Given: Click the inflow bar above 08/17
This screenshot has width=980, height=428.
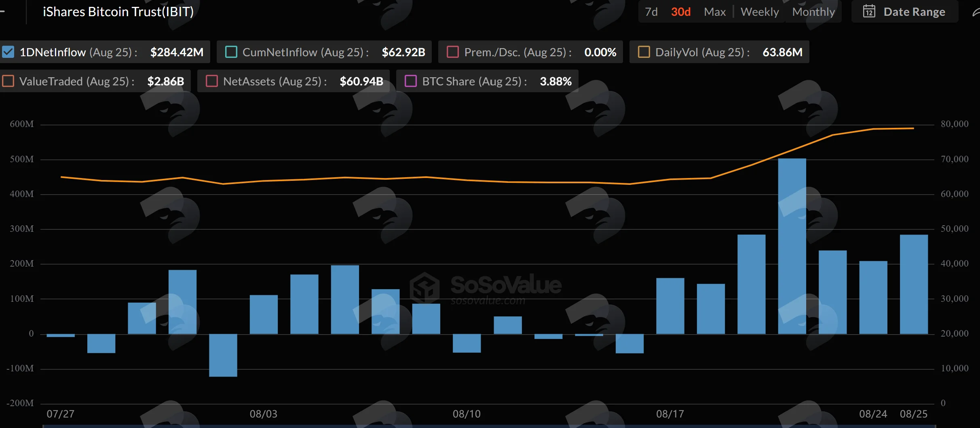Looking at the screenshot, I should pyautogui.click(x=670, y=306).
